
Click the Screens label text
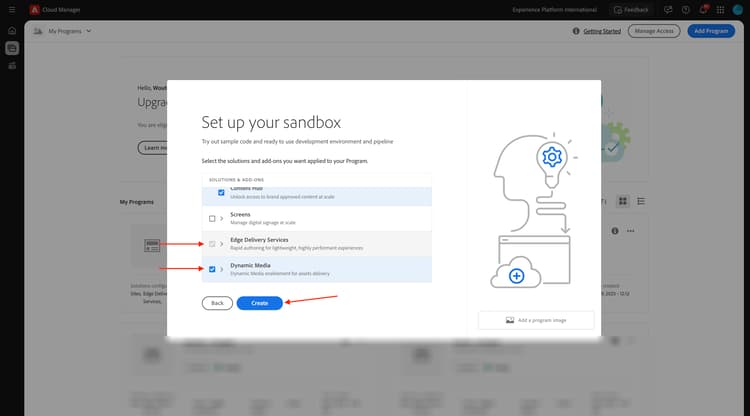(240, 215)
